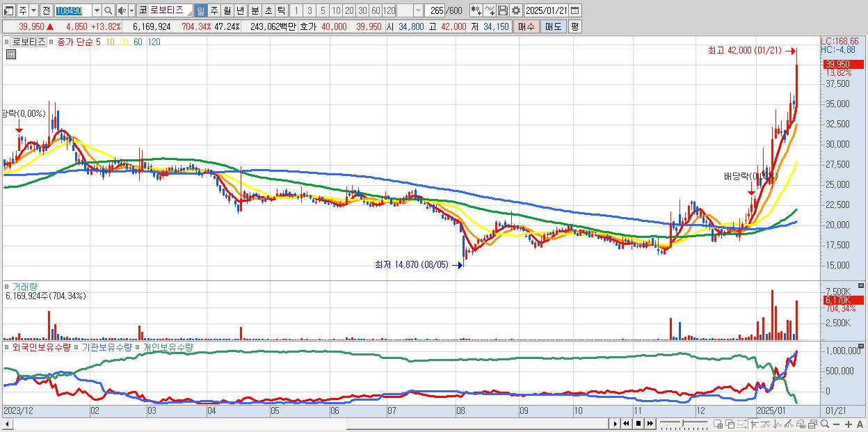This screenshot has height=432, width=868.
Task: Click the zigzag wave pattern icon
Action: click(x=777, y=424)
